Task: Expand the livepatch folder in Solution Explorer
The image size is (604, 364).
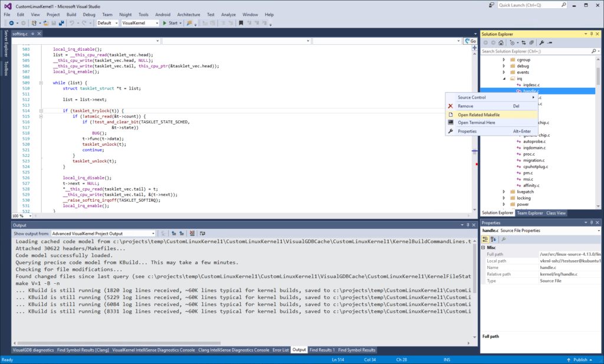Action: click(x=503, y=192)
